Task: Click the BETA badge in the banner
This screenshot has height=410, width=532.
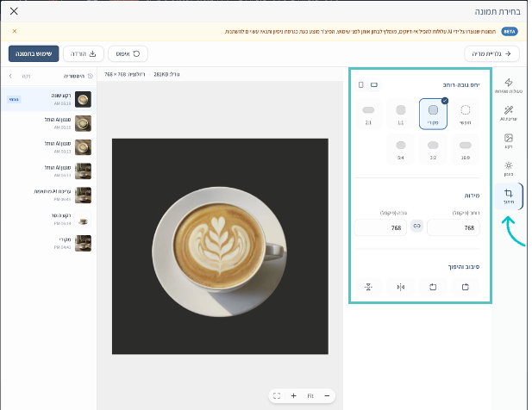Action: 510,32
